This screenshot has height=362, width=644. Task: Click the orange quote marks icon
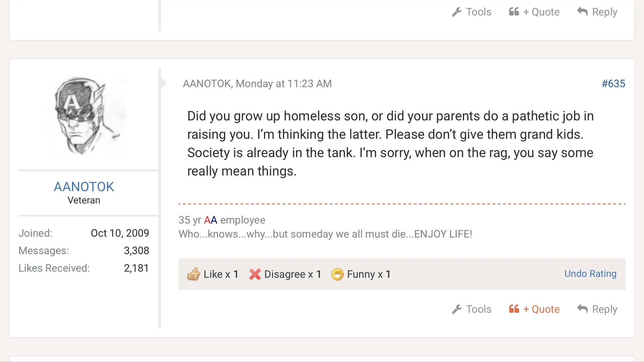(514, 309)
